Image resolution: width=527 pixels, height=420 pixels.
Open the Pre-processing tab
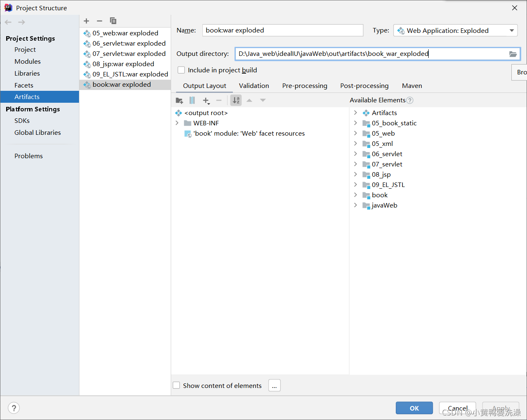[x=305, y=86]
